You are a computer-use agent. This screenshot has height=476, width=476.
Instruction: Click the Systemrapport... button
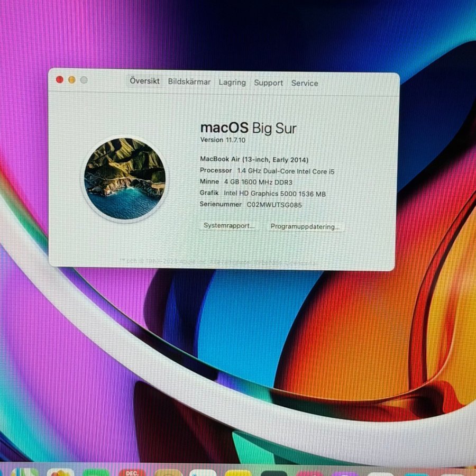[x=229, y=225]
